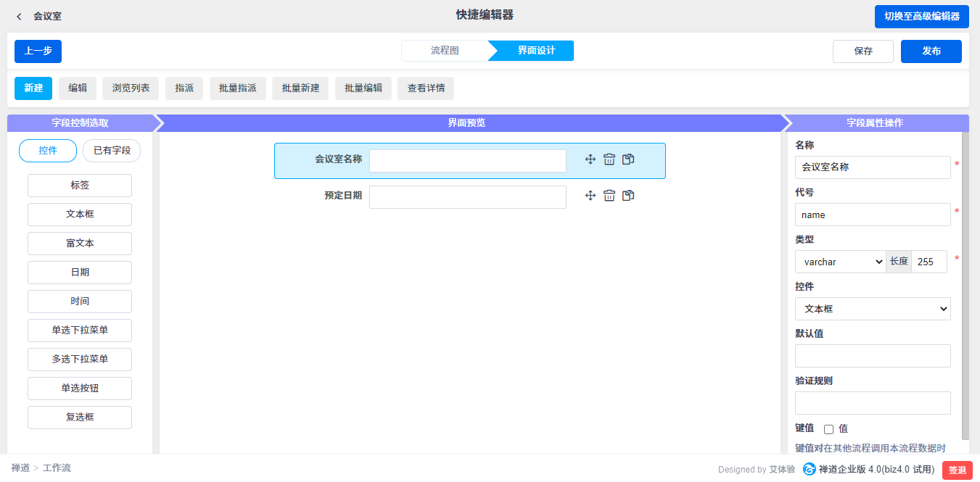Select the 单选下拉菜单 control
Image resolution: width=980 pixels, height=482 pixels.
80,331
